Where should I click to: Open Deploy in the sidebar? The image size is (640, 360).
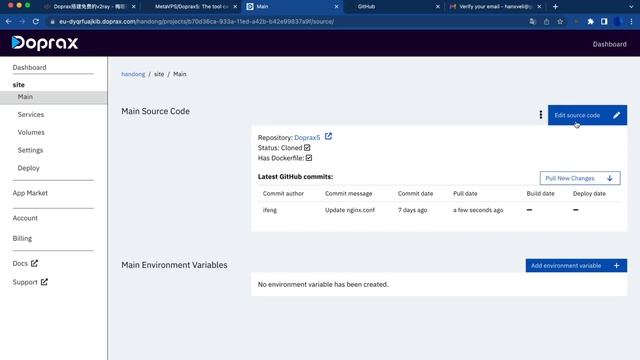(29, 168)
